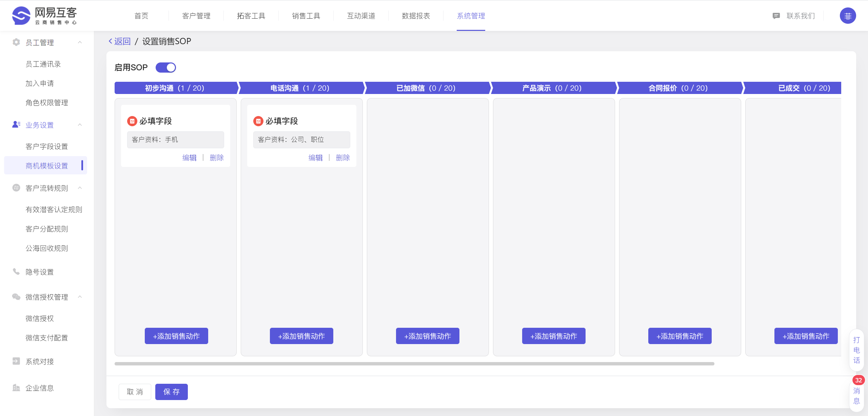This screenshot has width=868, height=416.
Task: Click the business settings person icon
Action: pos(16,125)
